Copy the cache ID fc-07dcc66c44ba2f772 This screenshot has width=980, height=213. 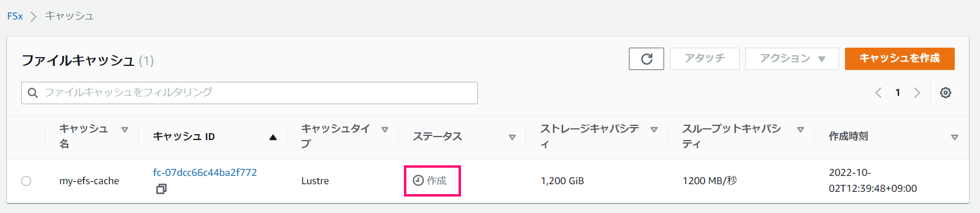161,189
